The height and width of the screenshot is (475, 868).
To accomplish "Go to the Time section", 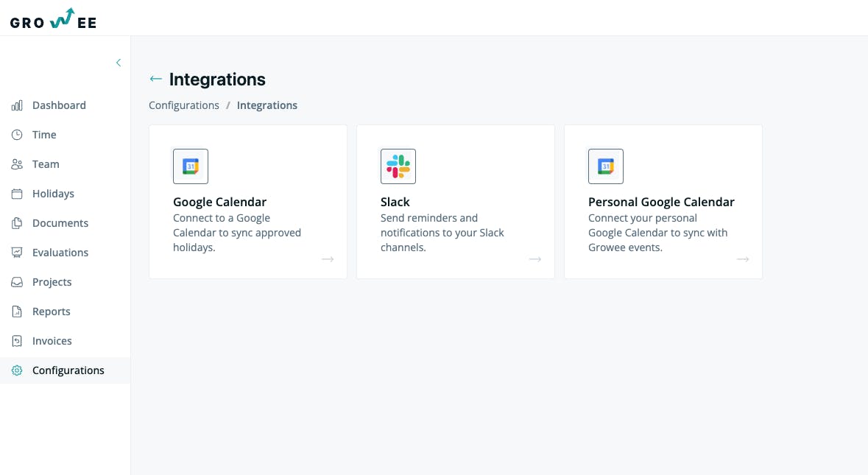I will (44, 135).
